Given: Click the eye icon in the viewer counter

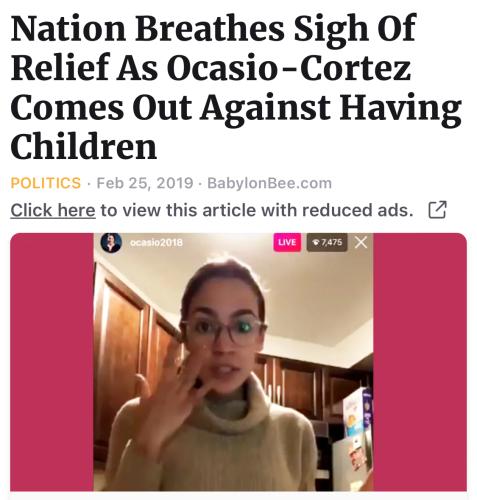Looking at the screenshot, I should pyautogui.click(x=315, y=242).
